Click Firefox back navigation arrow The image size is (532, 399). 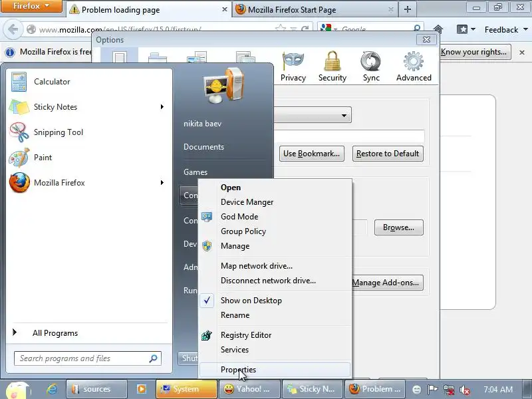(13, 29)
